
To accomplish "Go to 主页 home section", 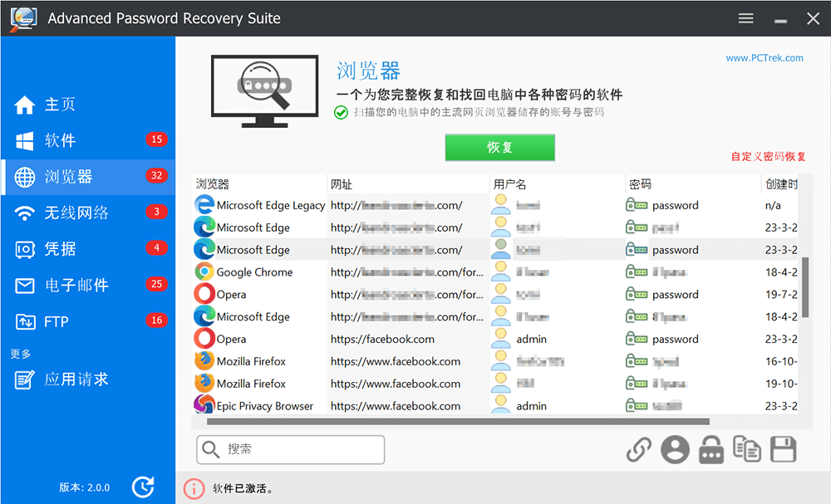I will tap(88, 105).
